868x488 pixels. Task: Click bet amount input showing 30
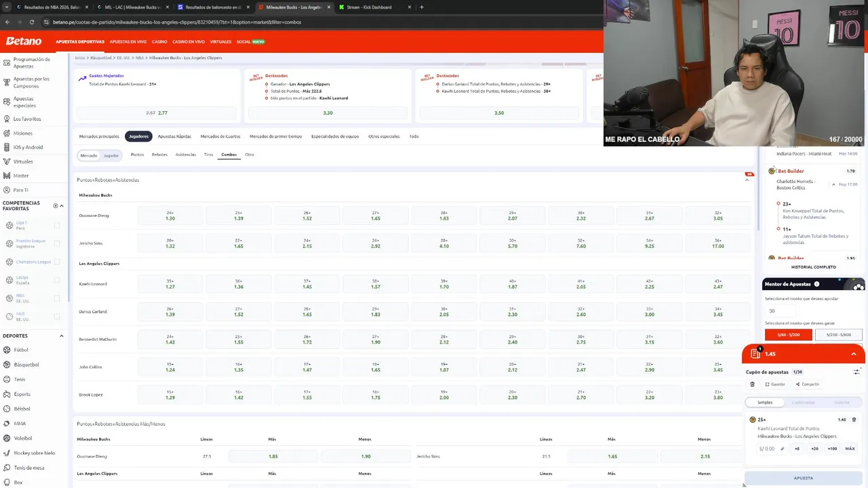[780, 311]
